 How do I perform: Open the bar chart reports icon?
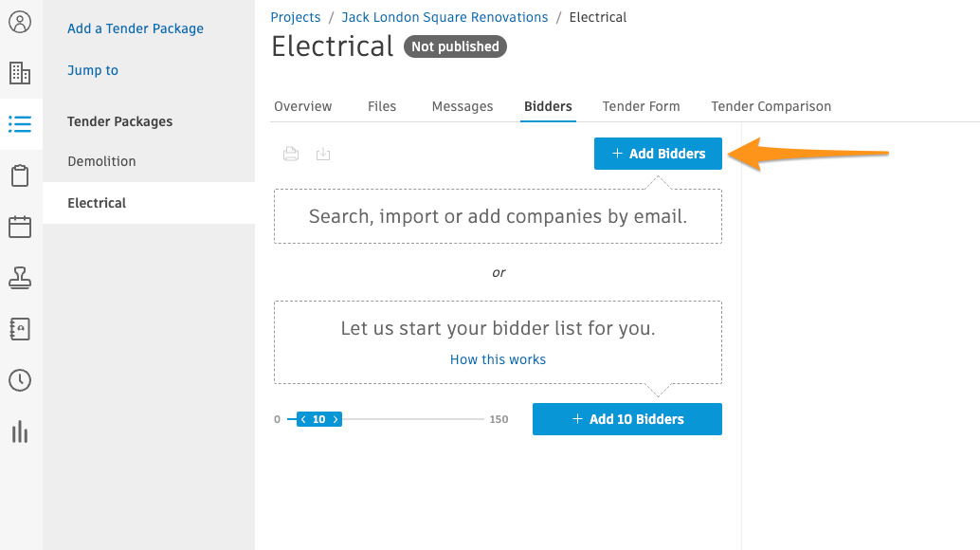point(20,431)
